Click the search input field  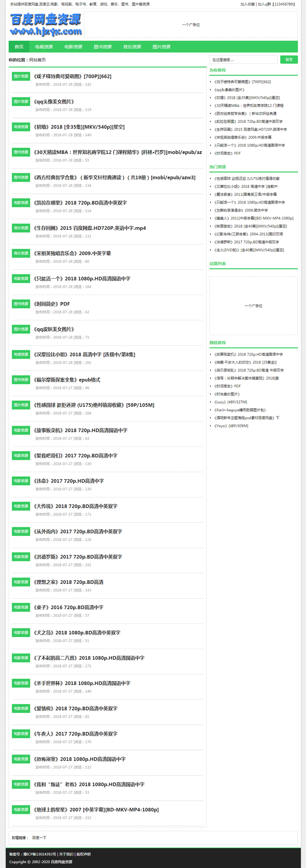point(244,60)
